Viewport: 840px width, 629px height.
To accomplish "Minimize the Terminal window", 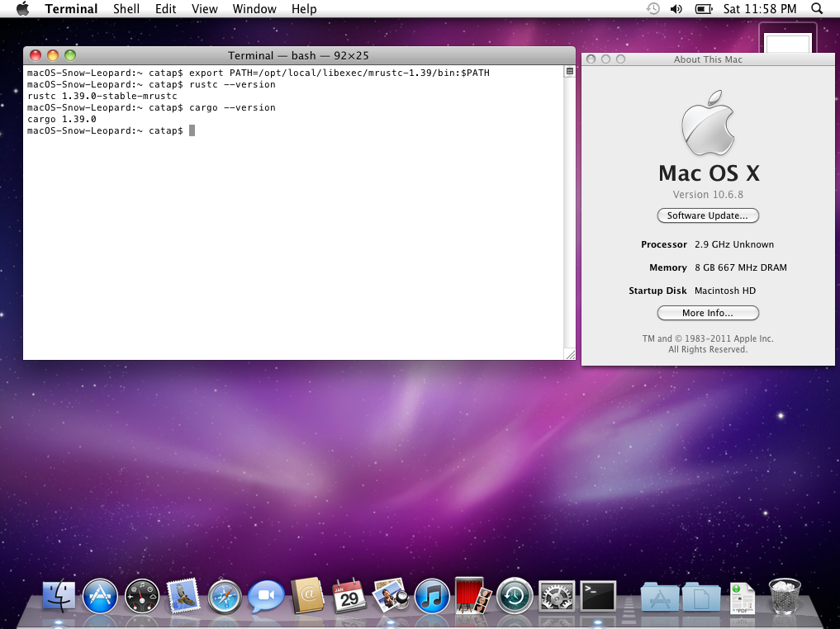I will click(53, 55).
